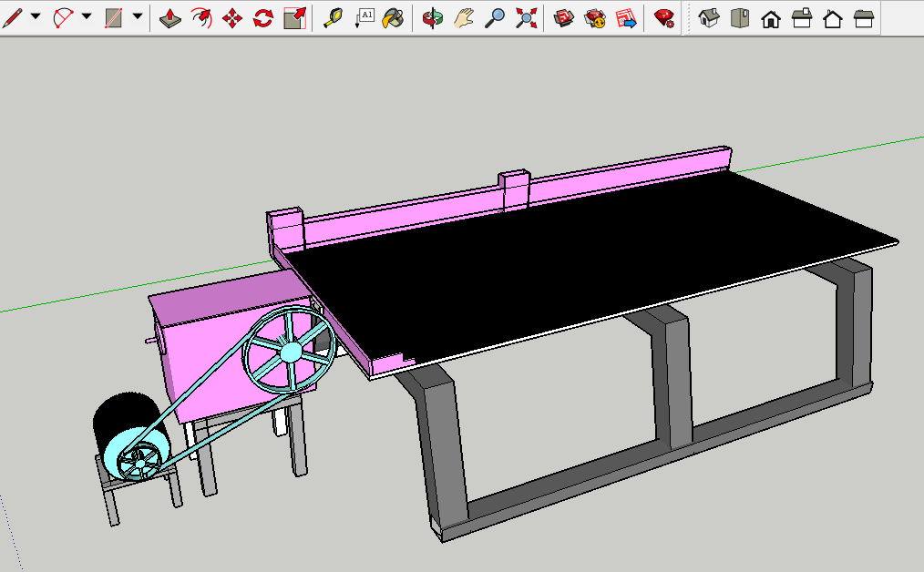The width and height of the screenshot is (924, 572).
Task: Pick the Move tool with red arrows
Action: [232, 17]
